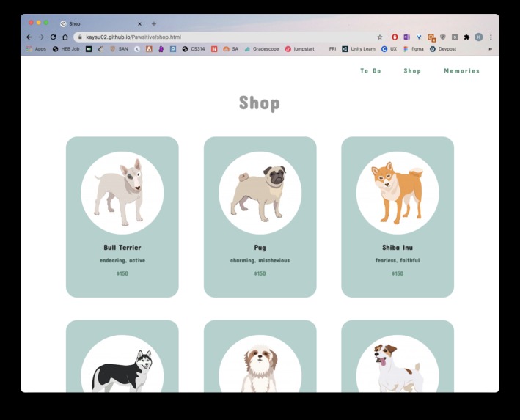Bookmark this page with the star
Viewport: 520px width, 420px height.
380,37
